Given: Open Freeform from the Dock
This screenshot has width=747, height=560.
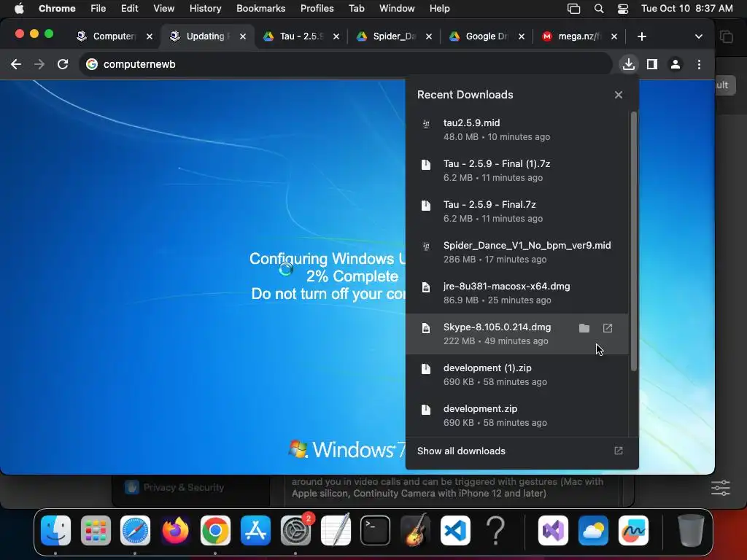Looking at the screenshot, I should tap(633, 531).
